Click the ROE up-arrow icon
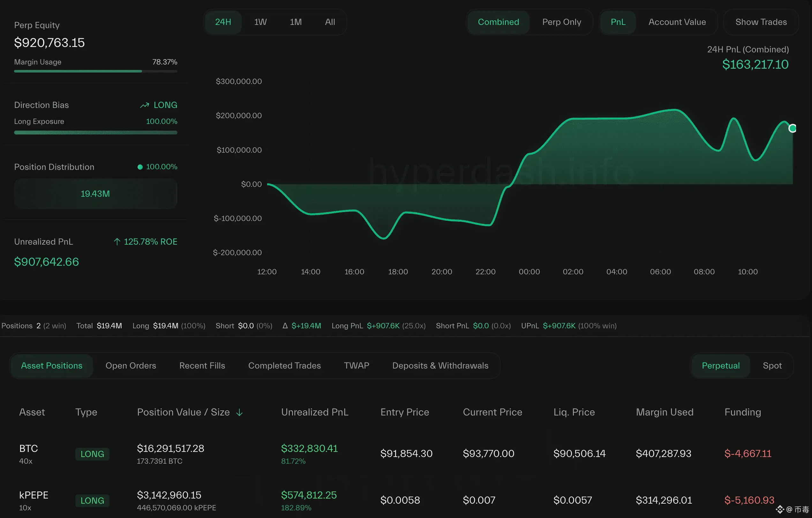Viewport: 812px width, 518px height. (x=117, y=242)
